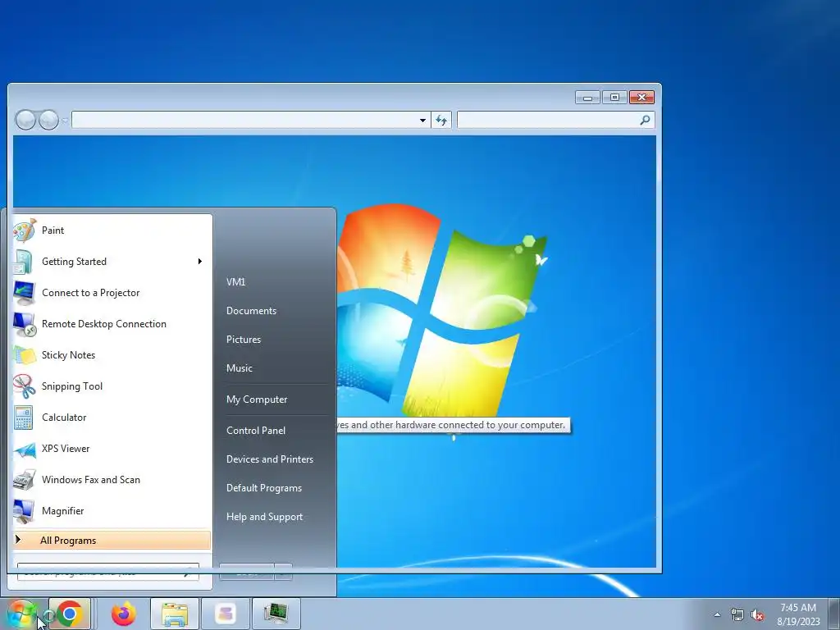Launch Connect to a Projector
Viewport: 840px width, 630px height.
click(x=112, y=293)
